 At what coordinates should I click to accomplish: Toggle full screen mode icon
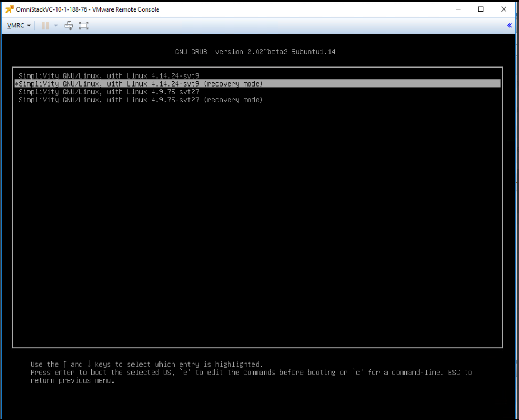click(x=84, y=25)
